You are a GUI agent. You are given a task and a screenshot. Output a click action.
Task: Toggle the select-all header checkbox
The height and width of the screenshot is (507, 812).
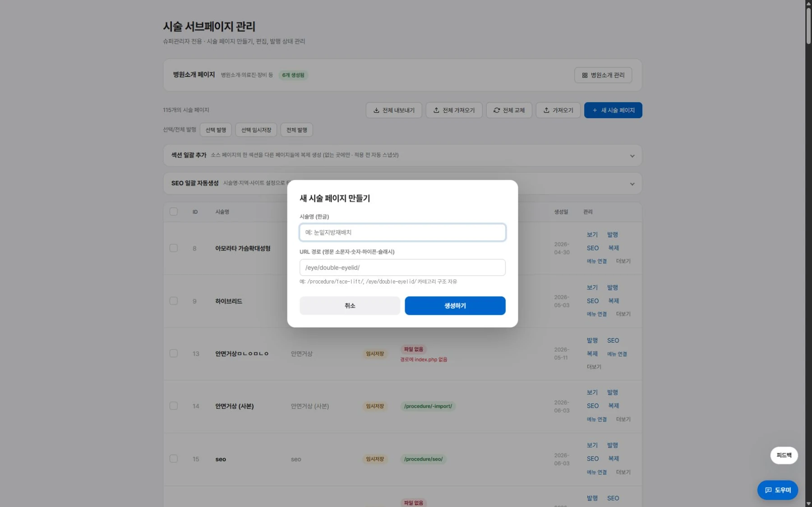(x=174, y=211)
